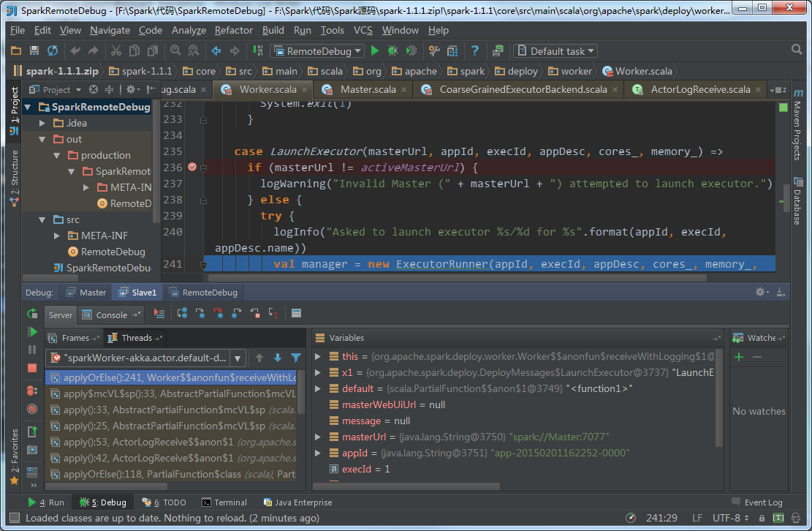Open Console tab in debugger

[111, 315]
